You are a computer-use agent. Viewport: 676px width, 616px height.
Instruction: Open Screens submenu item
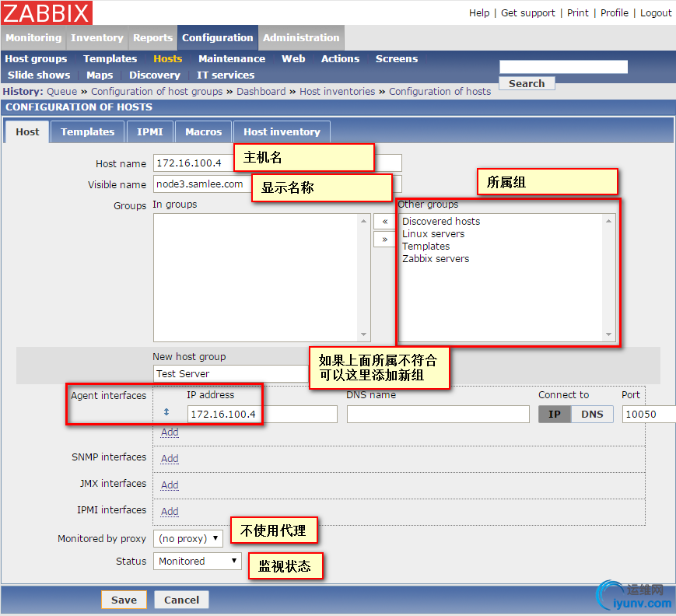tap(397, 58)
